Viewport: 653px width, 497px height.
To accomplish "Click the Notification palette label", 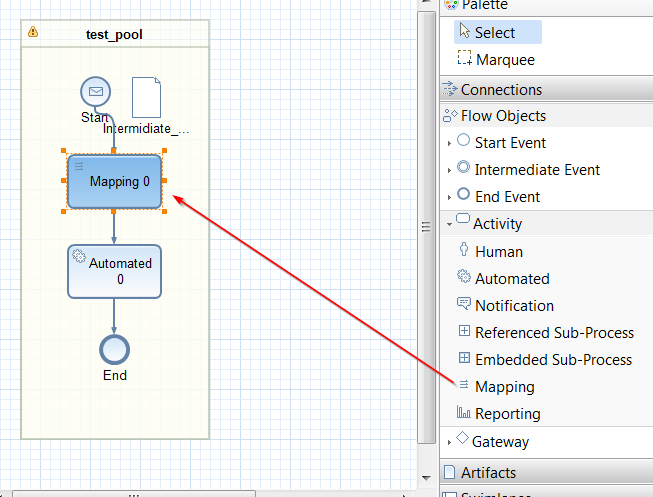I will [x=514, y=306].
